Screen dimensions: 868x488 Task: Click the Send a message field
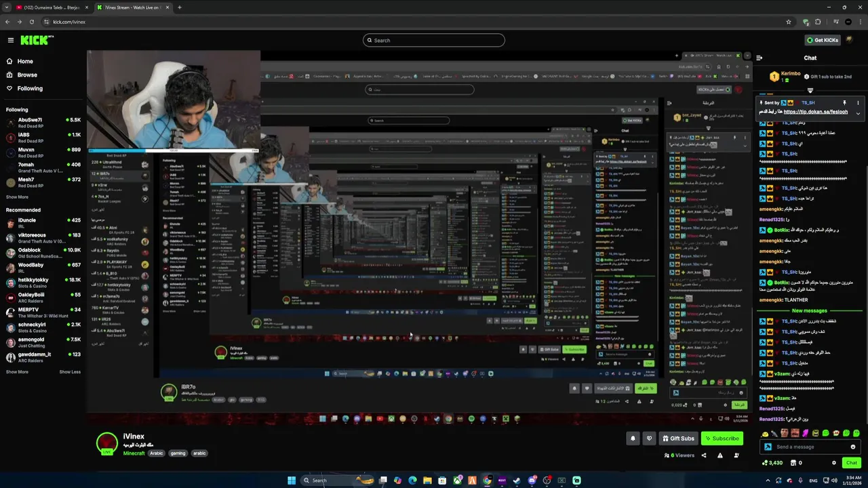click(x=812, y=447)
